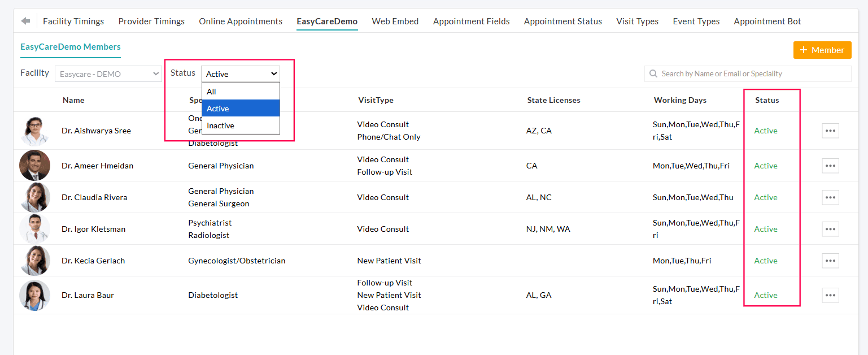
Task: Click the + Member button
Action: [x=822, y=50]
